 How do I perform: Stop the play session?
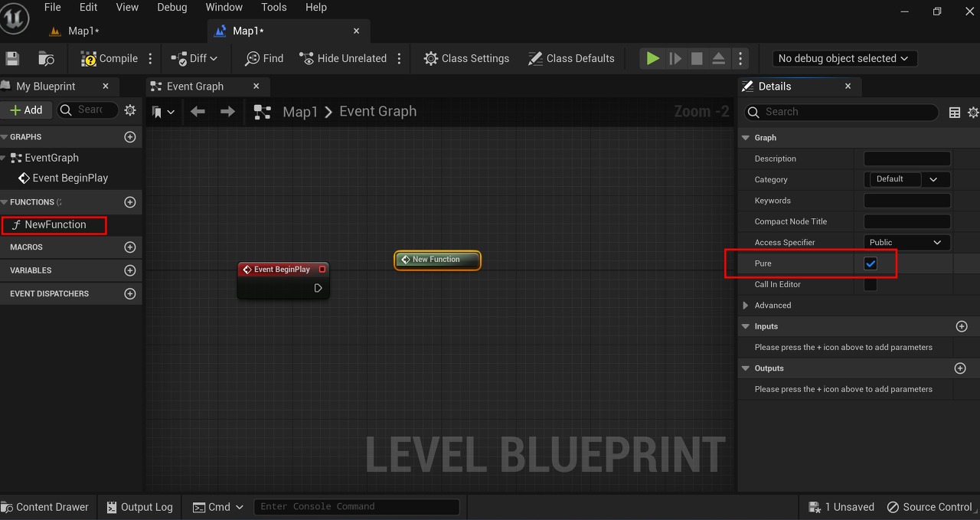click(x=697, y=58)
